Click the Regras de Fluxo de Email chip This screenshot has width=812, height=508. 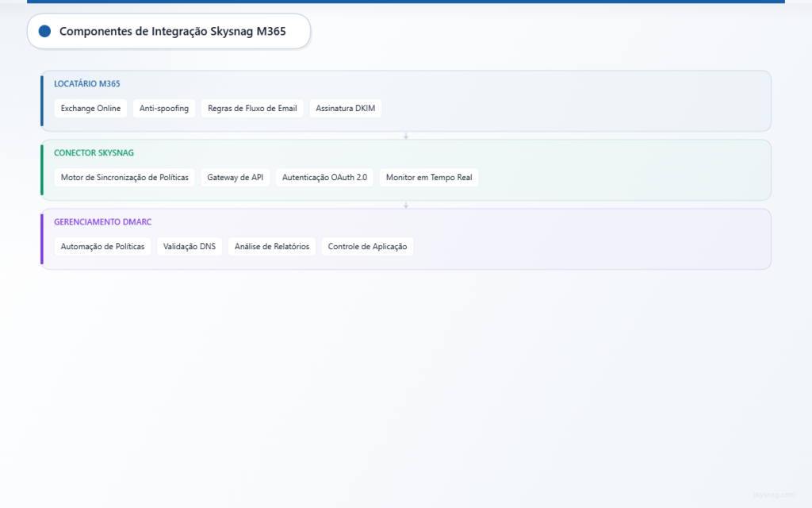pos(252,108)
